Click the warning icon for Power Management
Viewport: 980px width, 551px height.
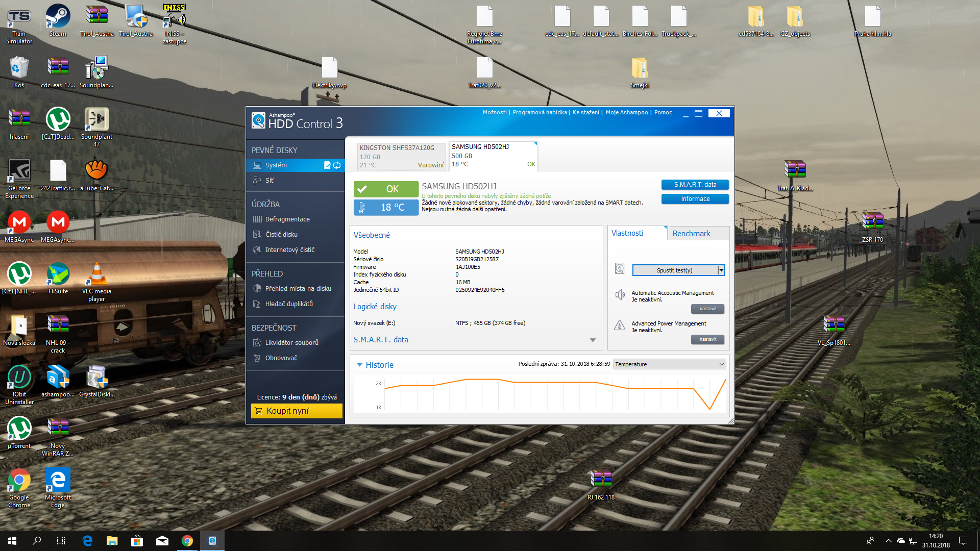[620, 325]
